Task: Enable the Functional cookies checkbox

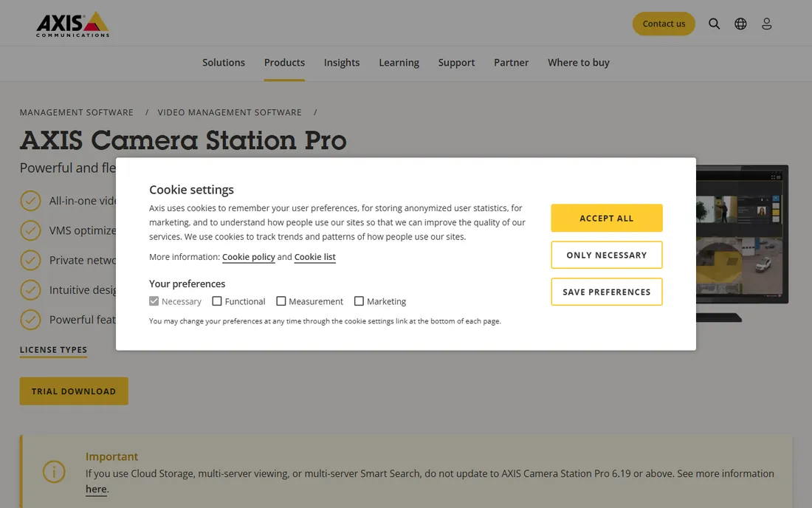Action: click(x=217, y=301)
